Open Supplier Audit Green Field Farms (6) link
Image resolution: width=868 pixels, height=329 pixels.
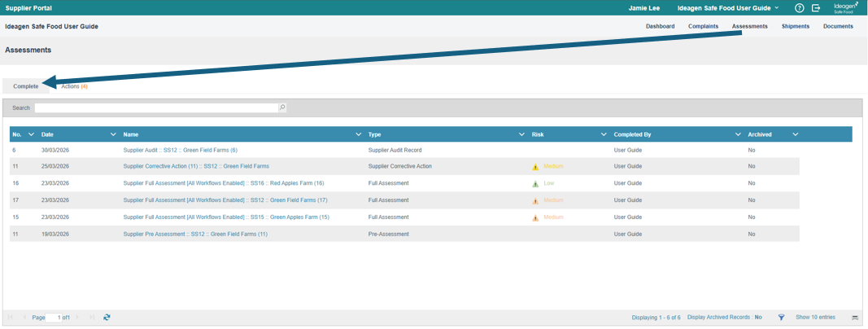click(180, 150)
